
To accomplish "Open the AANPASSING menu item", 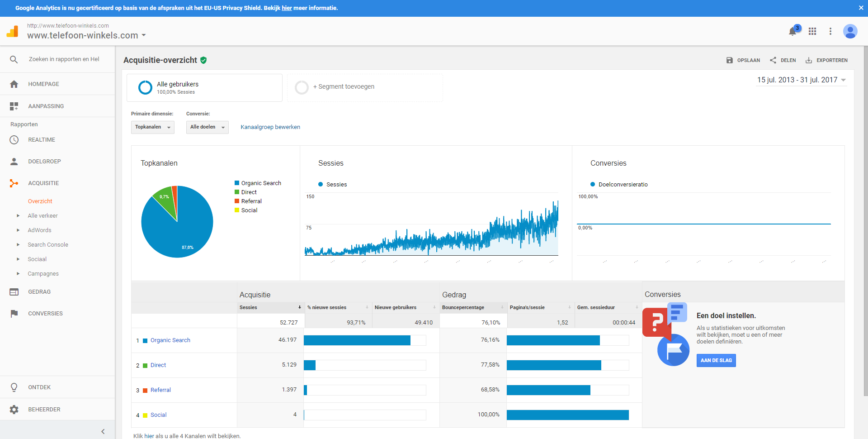I will [x=46, y=106].
